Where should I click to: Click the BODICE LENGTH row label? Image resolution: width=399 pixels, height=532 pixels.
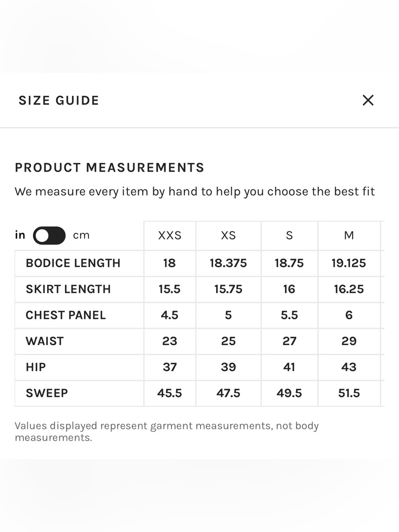pos(73,263)
